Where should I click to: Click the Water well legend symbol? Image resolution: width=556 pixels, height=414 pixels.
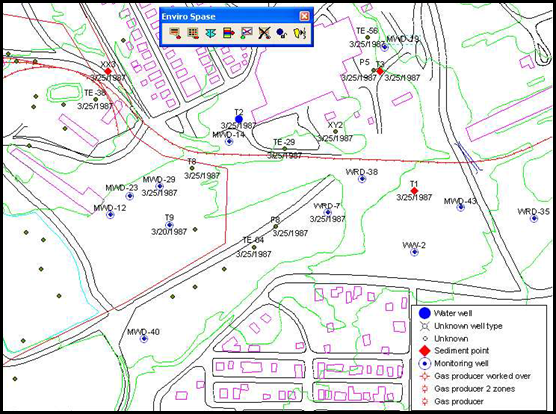pyautogui.click(x=424, y=313)
